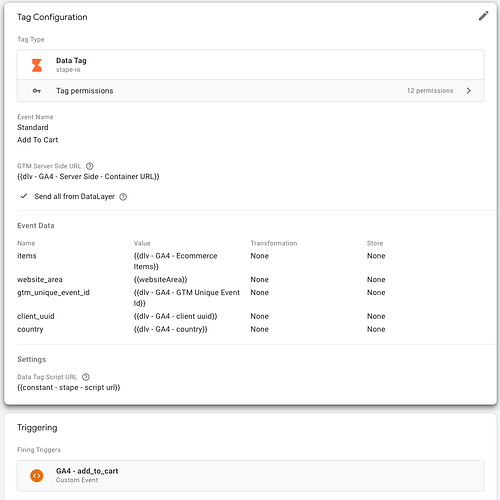Click the key icon beside Tag permissions
The width and height of the screenshot is (500, 500).
coord(37,91)
